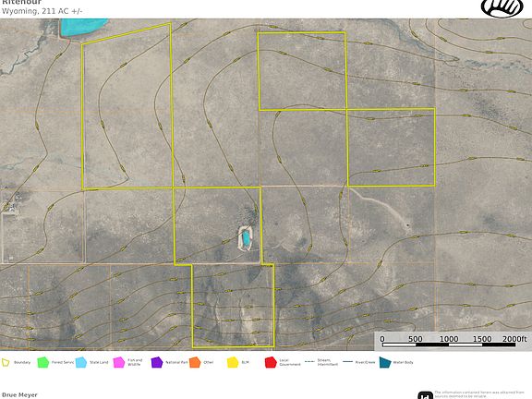Click the Ritenour title heading
The image size is (532, 399).
click(x=22, y=2)
